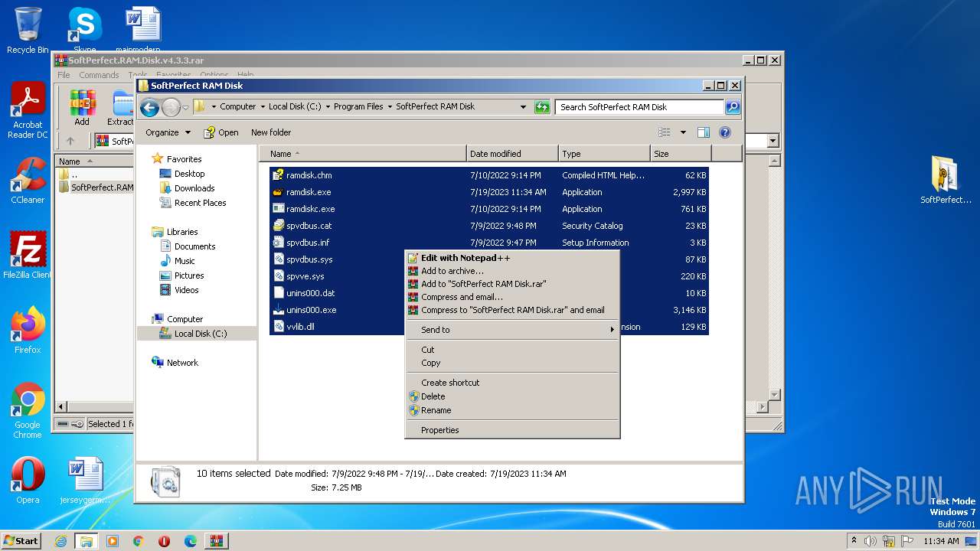Click the WinRAR Add toolbar icon
The image size is (980, 551).
82,108
